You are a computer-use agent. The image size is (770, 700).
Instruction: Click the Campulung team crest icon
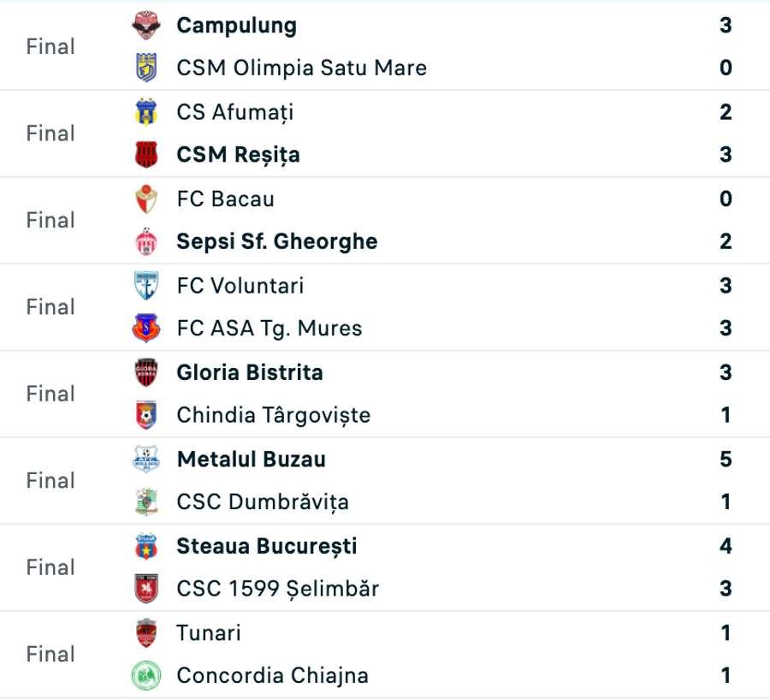(x=146, y=26)
